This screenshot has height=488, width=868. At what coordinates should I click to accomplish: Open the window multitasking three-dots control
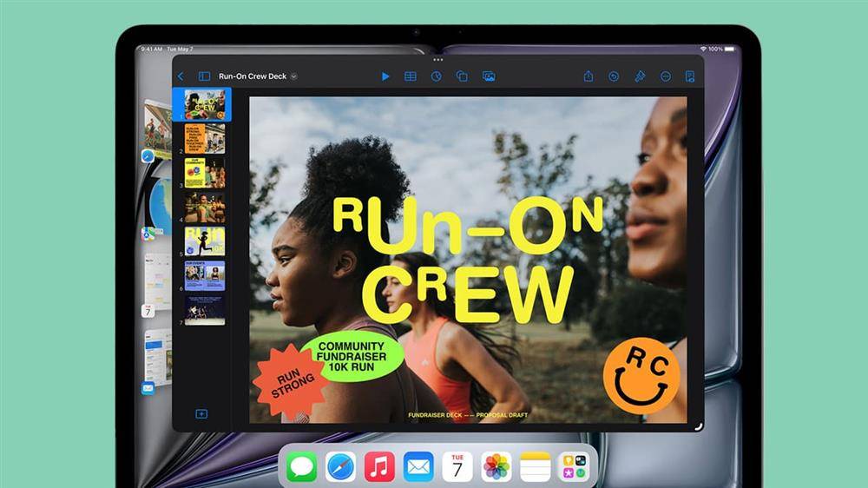pyautogui.click(x=437, y=59)
